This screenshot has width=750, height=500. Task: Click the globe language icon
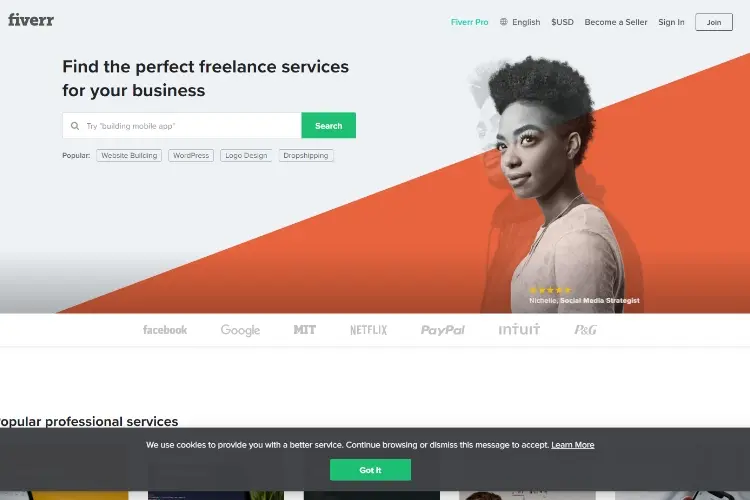504,22
